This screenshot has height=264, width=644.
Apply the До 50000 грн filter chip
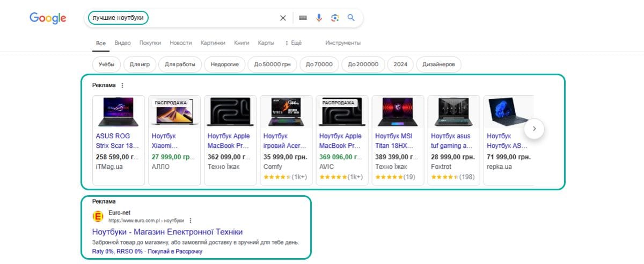coord(272,65)
